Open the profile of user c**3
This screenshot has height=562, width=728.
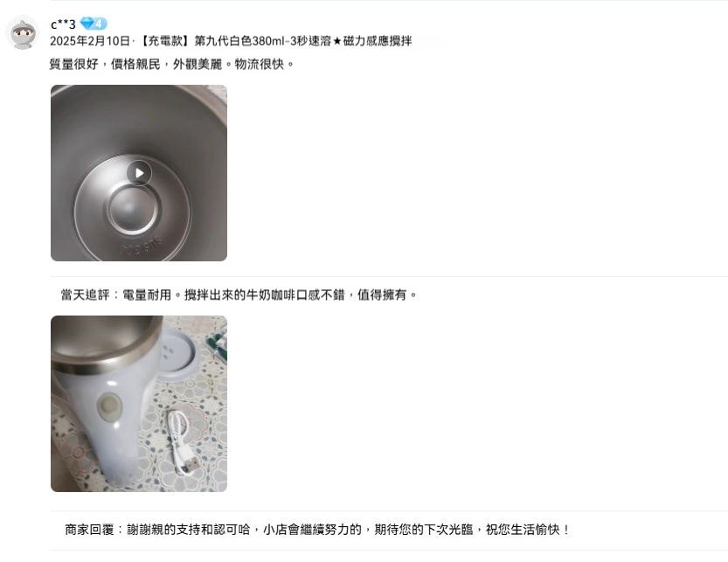(63, 24)
